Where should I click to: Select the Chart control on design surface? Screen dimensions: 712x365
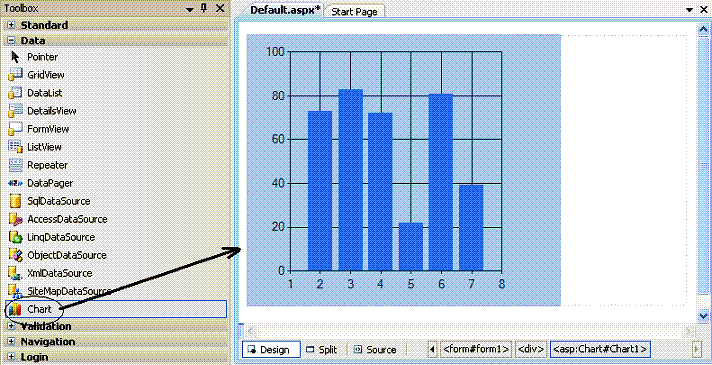tap(403, 170)
